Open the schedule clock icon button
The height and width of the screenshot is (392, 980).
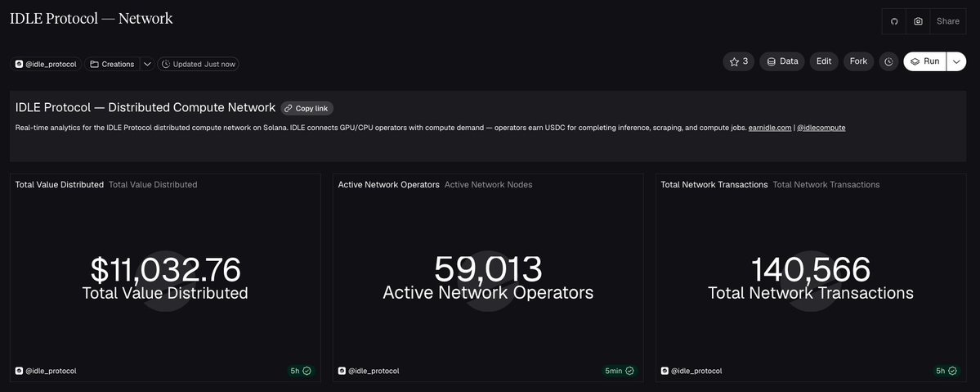(x=888, y=61)
